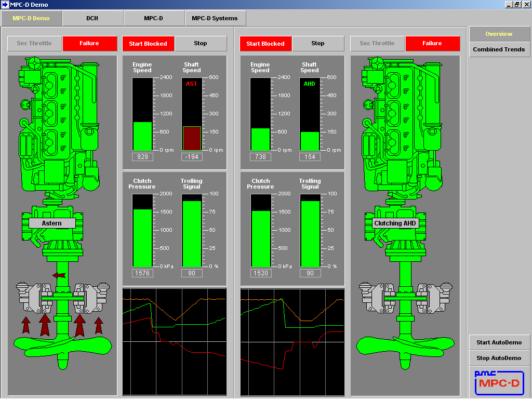The width and height of the screenshot is (532, 399).
Task: Click the right Sec Throttle button
Action: [377, 44]
